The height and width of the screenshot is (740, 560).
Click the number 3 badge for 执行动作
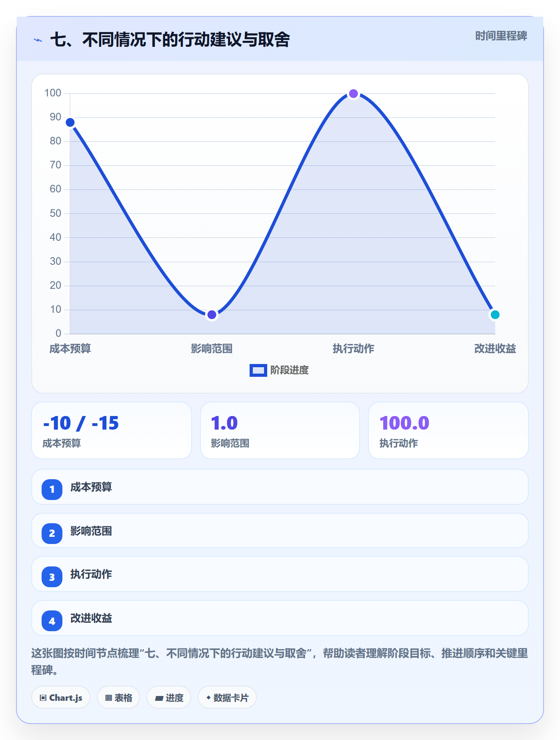(52, 577)
